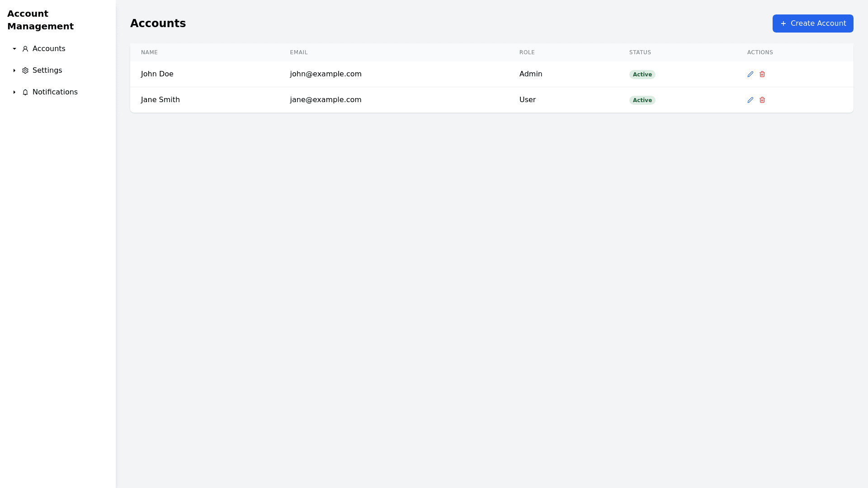The image size is (868, 488).
Task: Click the gear icon beside Settings
Action: tap(25, 70)
